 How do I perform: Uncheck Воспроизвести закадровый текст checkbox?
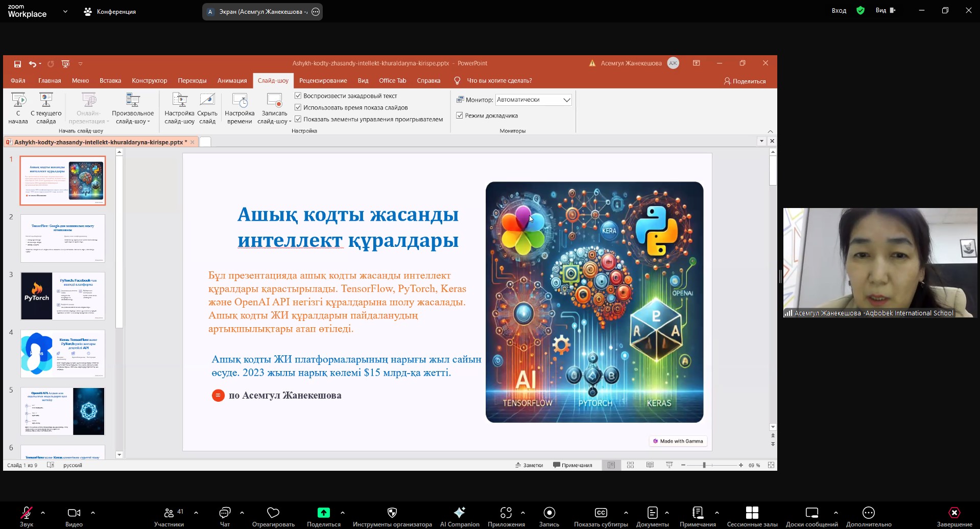coord(298,96)
